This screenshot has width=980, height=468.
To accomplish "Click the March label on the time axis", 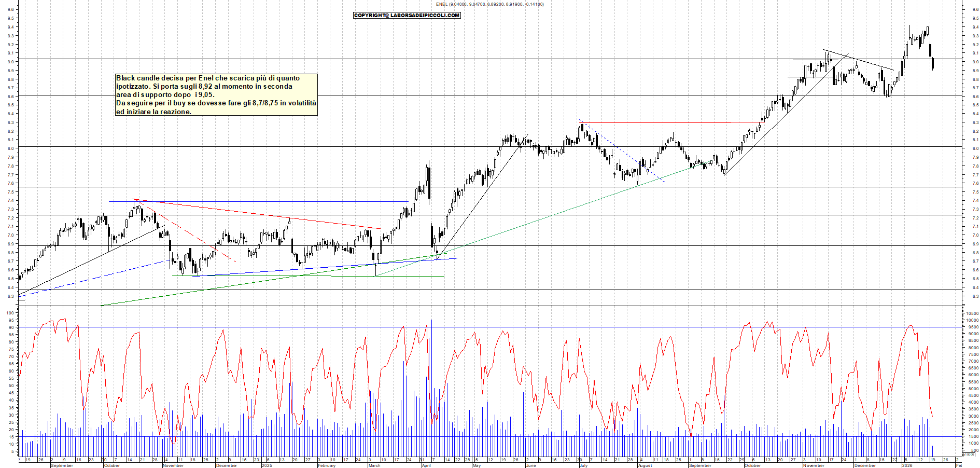I will point(374,465).
